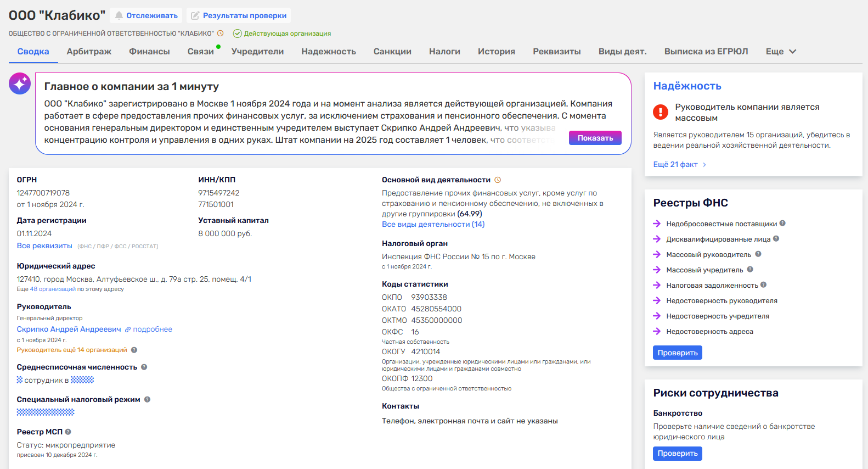The width and height of the screenshot is (868, 469).
Task: Open the Результаты проверки button
Action: [239, 15]
